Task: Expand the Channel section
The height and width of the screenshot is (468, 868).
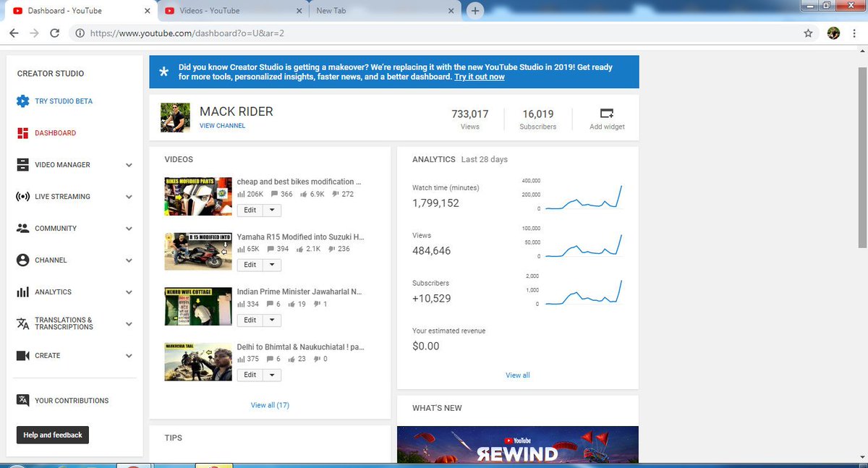Action: pyautogui.click(x=129, y=260)
